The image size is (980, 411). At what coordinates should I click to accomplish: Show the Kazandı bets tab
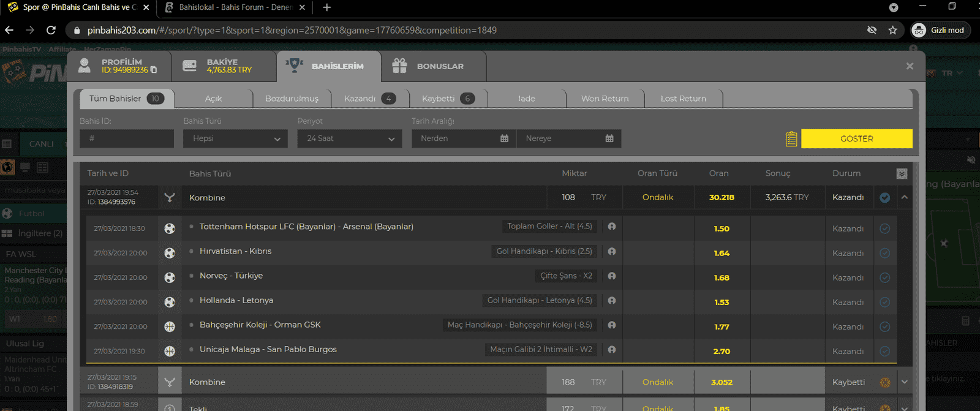pyautogui.click(x=370, y=99)
